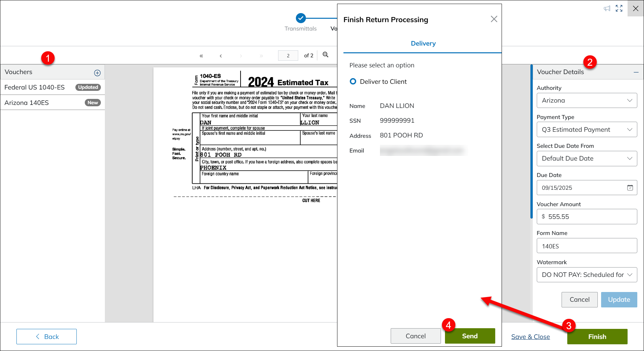Go to the previous page arrow
The width and height of the screenshot is (644, 351).
click(x=221, y=56)
